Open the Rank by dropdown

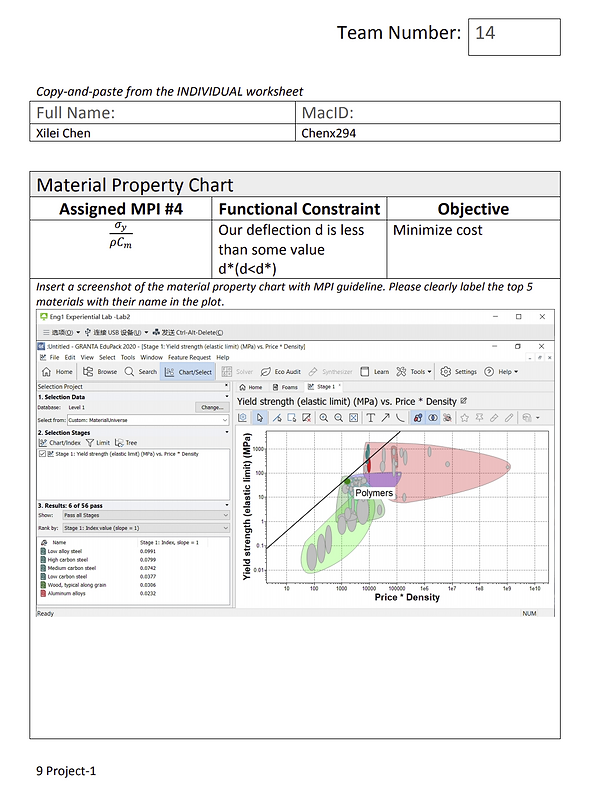(146, 528)
